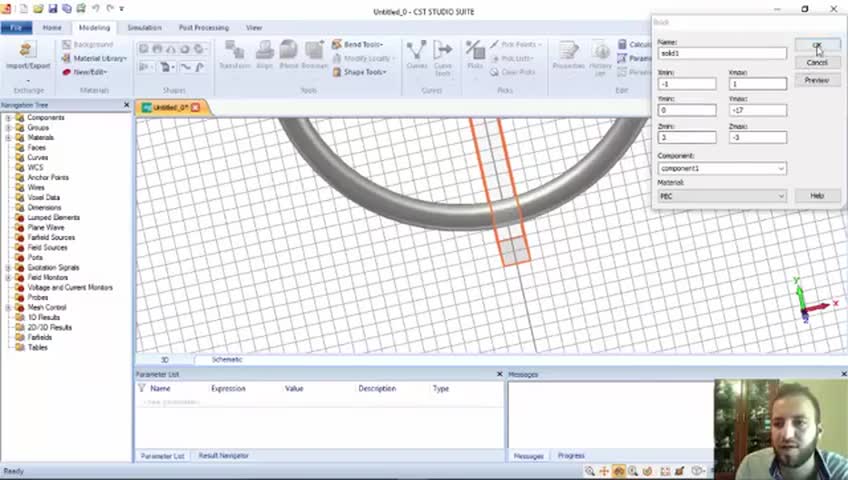Click Cancel in the Brick dialog
This screenshot has height=480, width=848.
coord(817,63)
